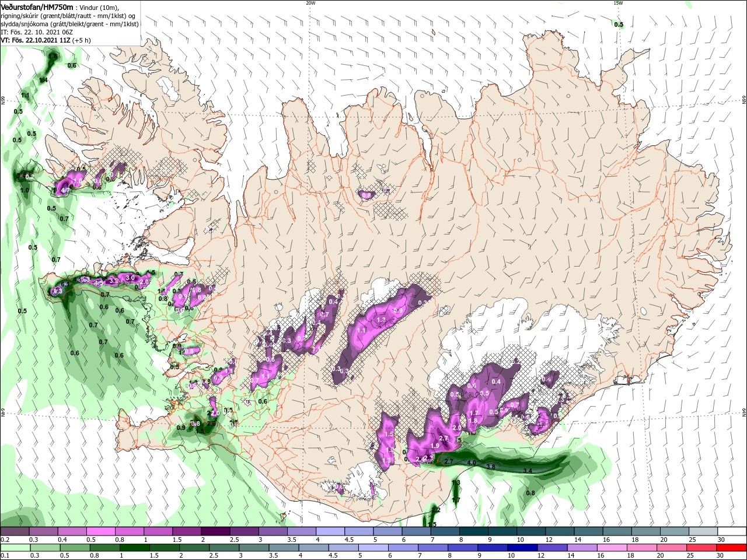
Task: Click the 4.0 rainfall value off south coast
Action: click(472, 464)
